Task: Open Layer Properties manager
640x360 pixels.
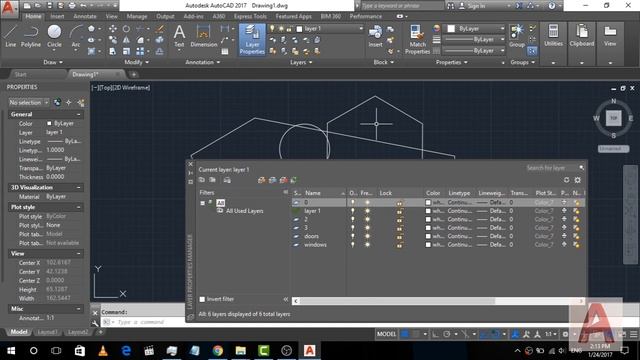Action: [252, 39]
